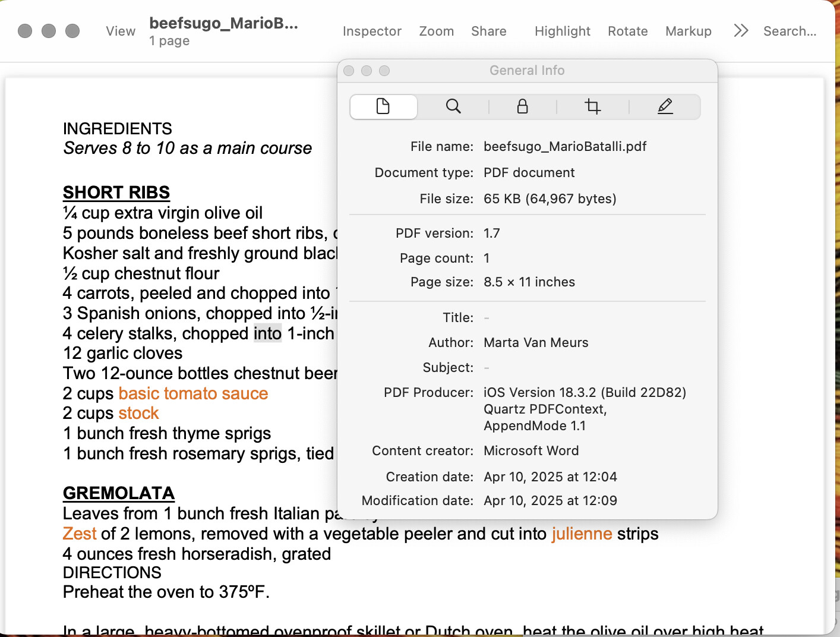The width and height of the screenshot is (840, 637).
Task: Click the julienne hyperlink
Action: coord(581,534)
